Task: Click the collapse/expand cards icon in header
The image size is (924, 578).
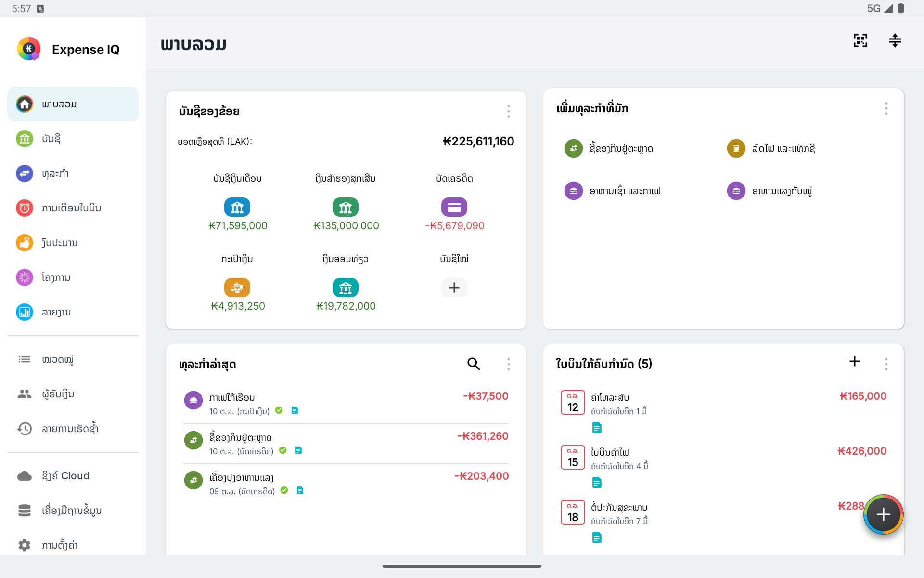Action: (x=895, y=40)
